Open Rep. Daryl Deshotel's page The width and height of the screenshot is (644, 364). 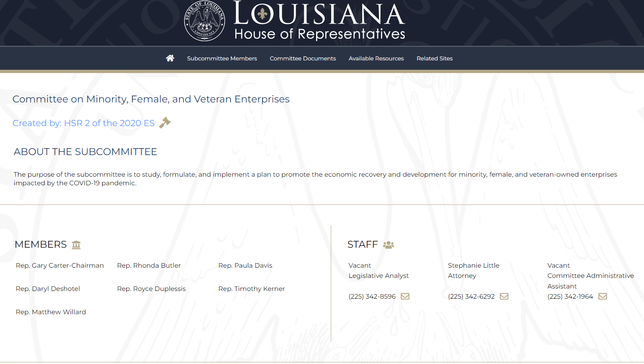click(x=48, y=289)
